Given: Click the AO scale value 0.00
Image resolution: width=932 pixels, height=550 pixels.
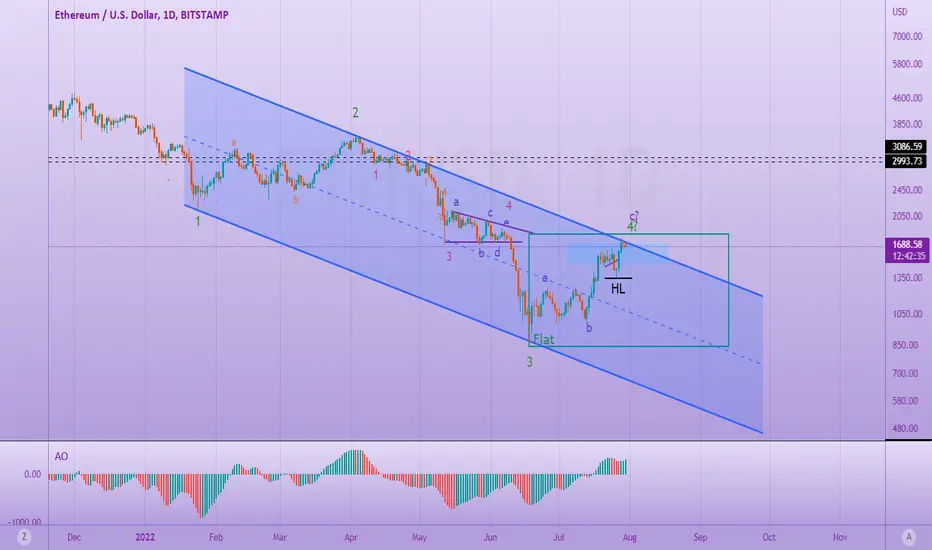Looking at the screenshot, I should [x=33, y=474].
